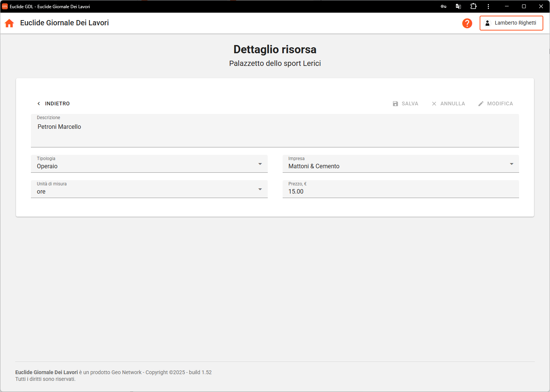Expand the Impresa dropdown arrow
Image resolution: width=550 pixels, height=392 pixels.
pyautogui.click(x=511, y=164)
